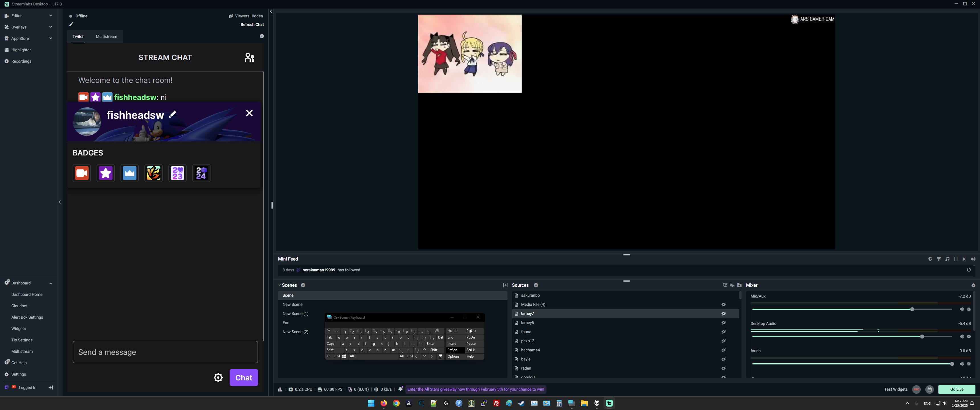Click in the Send a message field

[x=165, y=352]
